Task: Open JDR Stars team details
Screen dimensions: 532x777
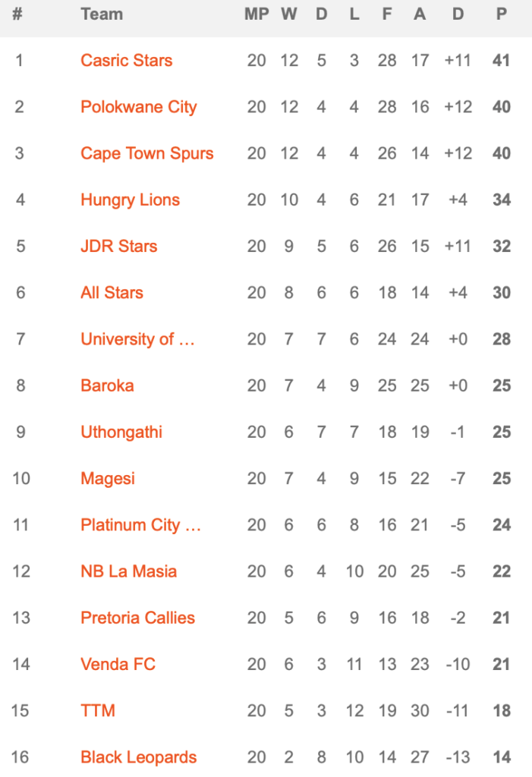Action: coord(118,247)
